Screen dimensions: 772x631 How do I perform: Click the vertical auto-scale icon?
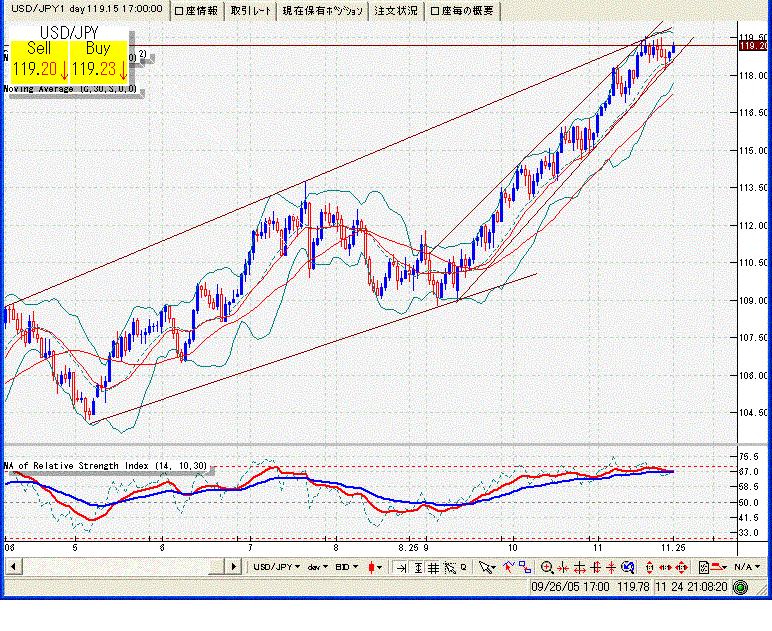click(417, 567)
